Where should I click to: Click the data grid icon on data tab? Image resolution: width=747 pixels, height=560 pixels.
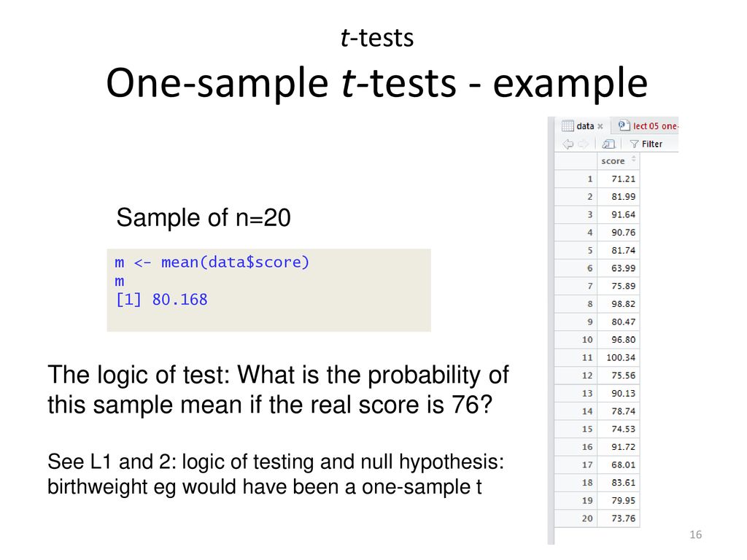coord(568,125)
